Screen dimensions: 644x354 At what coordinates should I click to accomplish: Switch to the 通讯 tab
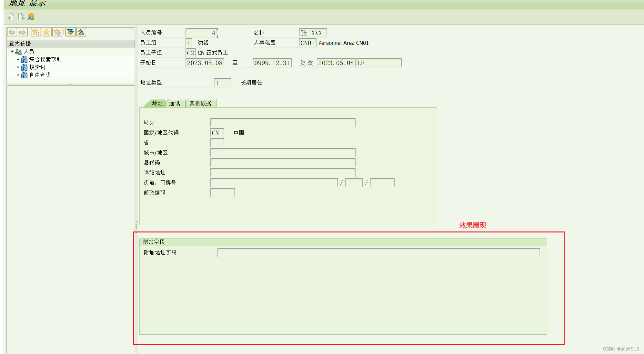pos(175,103)
